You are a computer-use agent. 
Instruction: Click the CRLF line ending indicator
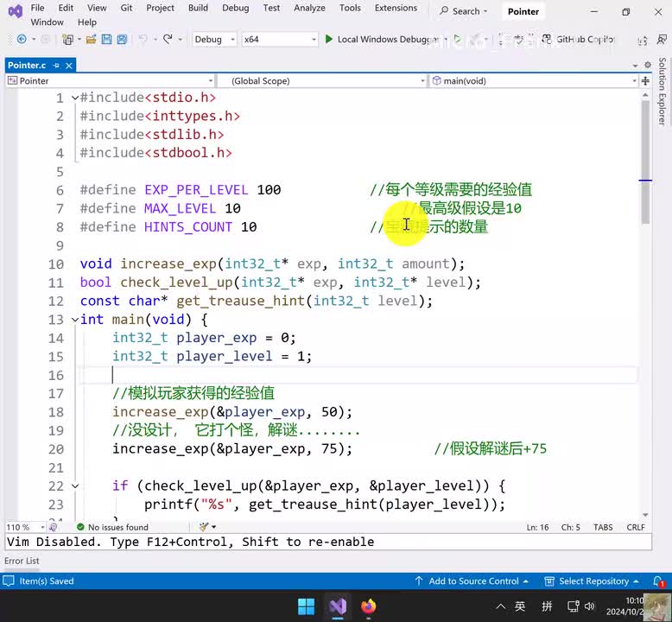click(x=636, y=527)
